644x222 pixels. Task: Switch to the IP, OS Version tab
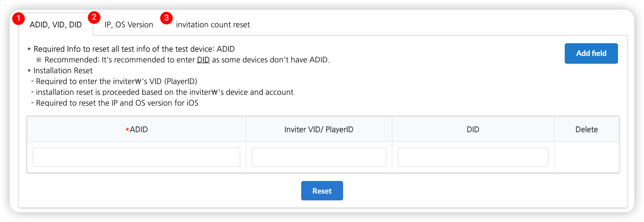coord(129,25)
